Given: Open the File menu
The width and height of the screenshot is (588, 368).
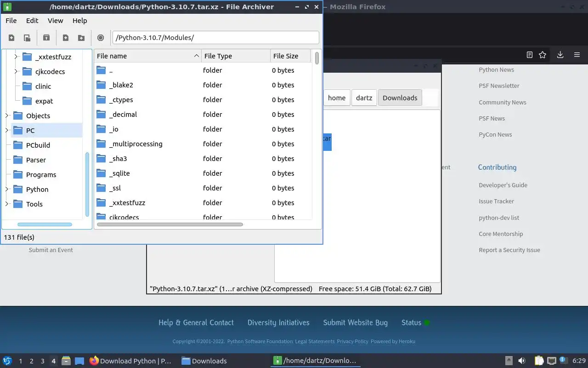Looking at the screenshot, I should tap(11, 21).
